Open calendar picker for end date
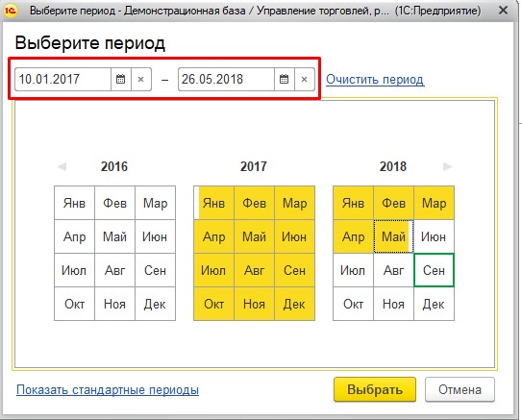Image resolution: width=522 pixels, height=420 pixels. (x=285, y=79)
